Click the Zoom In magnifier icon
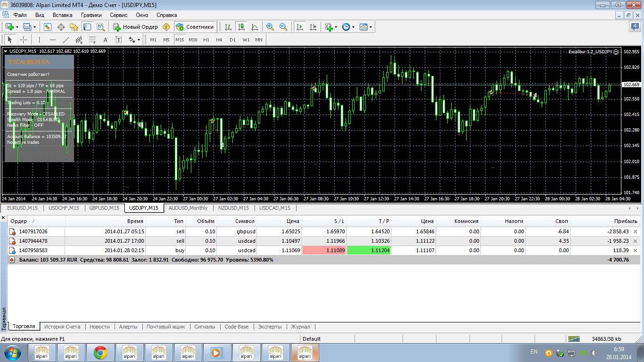644x362 pixels. pyautogui.click(x=270, y=27)
